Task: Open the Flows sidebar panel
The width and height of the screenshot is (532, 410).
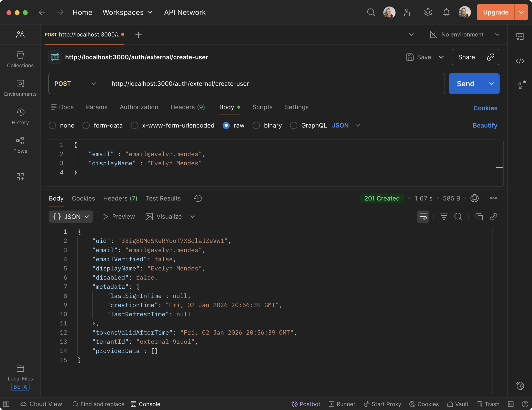Action: 20,145
